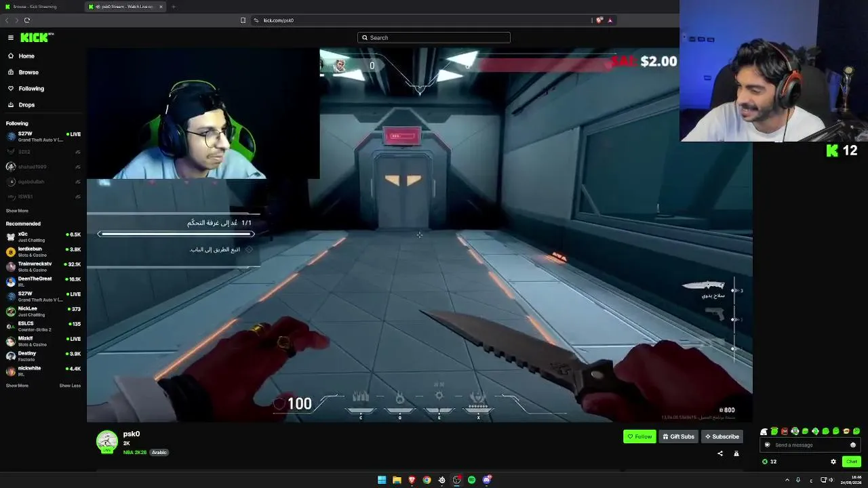Expand Following list with Show More
Viewport: 868px width, 488px height.
pyautogui.click(x=17, y=211)
